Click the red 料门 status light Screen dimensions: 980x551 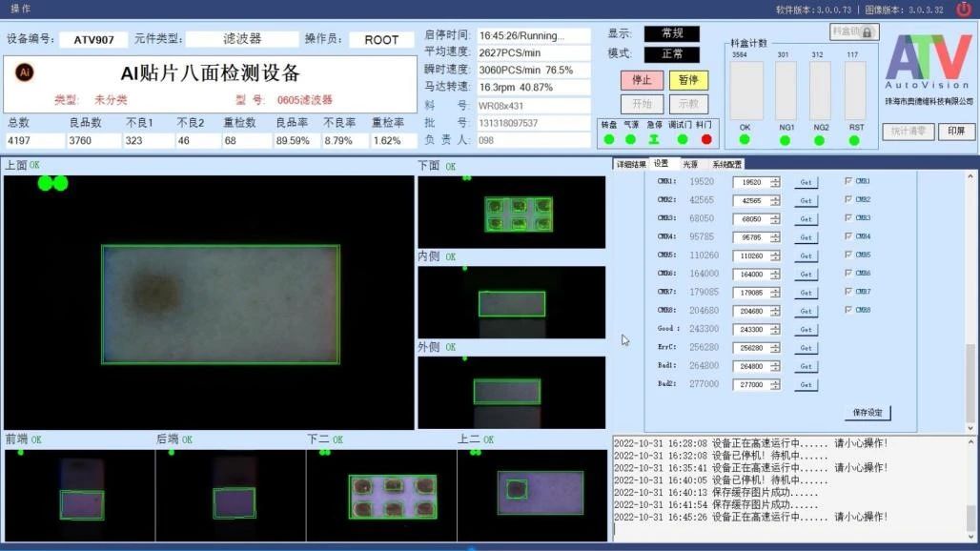[705, 138]
